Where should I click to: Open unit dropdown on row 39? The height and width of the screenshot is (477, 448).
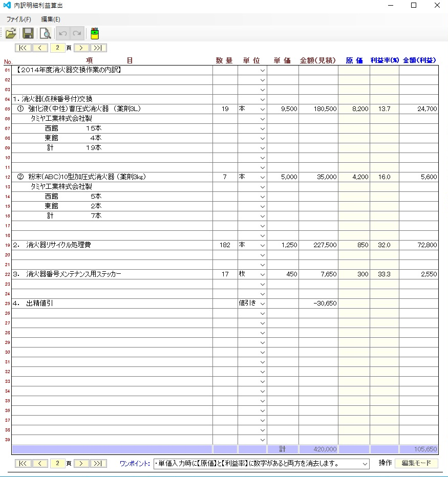click(x=262, y=440)
